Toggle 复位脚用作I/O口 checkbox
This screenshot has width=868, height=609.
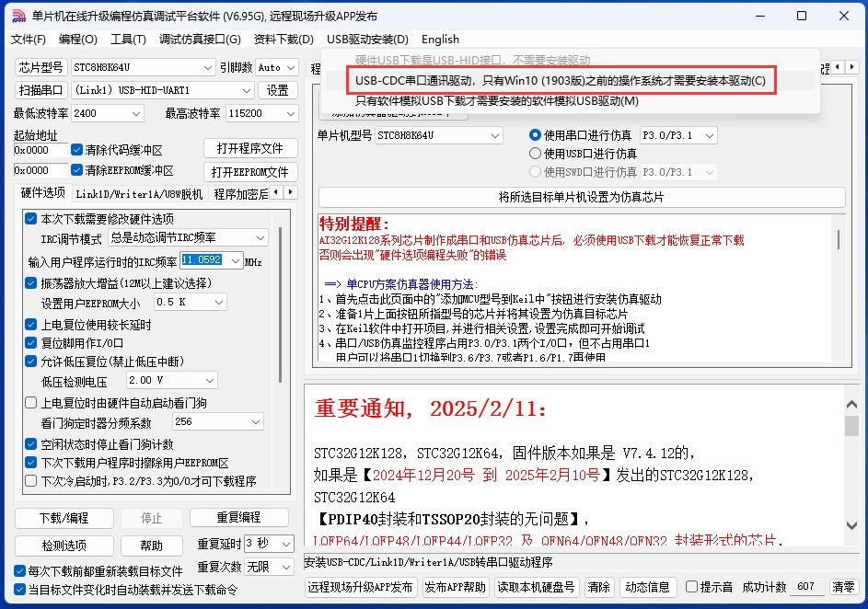click(x=31, y=343)
